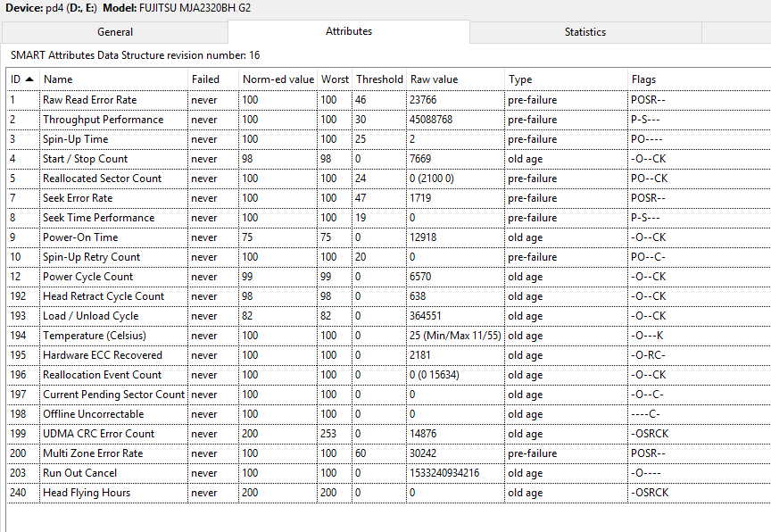771x532 pixels.
Task: Select the Throughput Performance row
Action: [389, 120]
